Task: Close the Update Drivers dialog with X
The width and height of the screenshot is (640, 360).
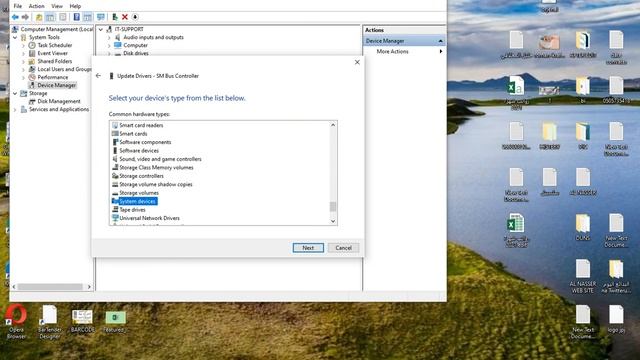Action: click(x=357, y=62)
